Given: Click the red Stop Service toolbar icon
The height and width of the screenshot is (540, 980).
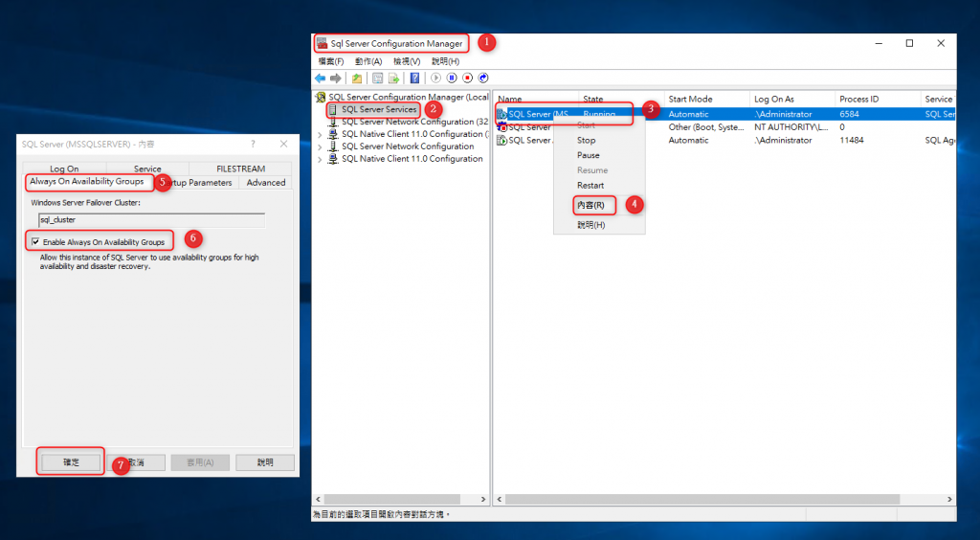Looking at the screenshot, I should tap(467, 79).
